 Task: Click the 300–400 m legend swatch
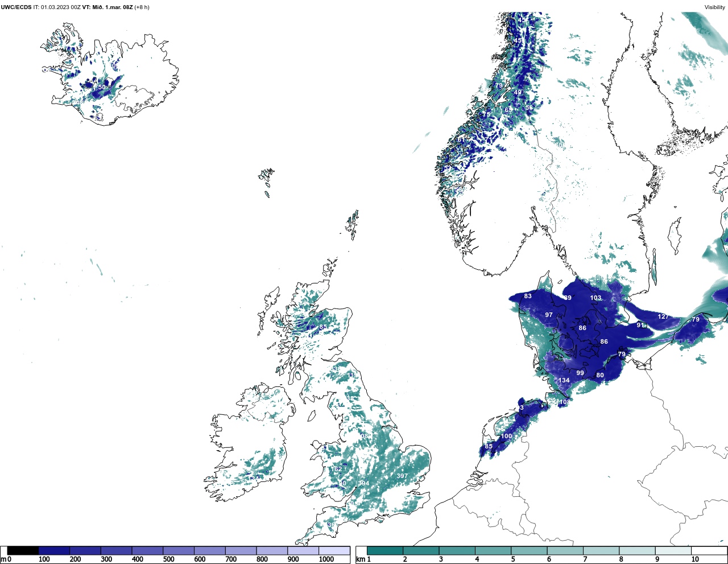click(116, 551)
